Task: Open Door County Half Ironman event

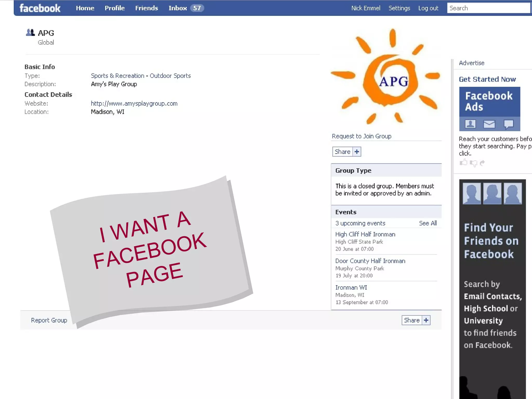Action: [x=370, y=261]
